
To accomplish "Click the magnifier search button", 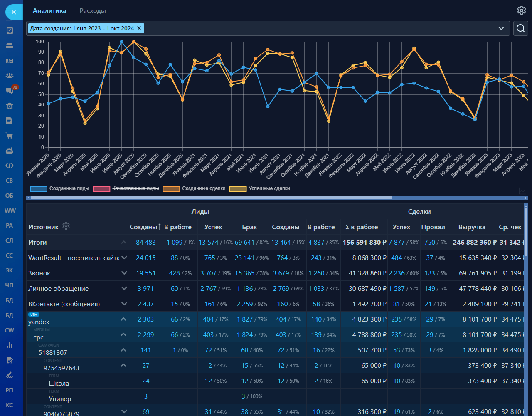I will point(520,28).
